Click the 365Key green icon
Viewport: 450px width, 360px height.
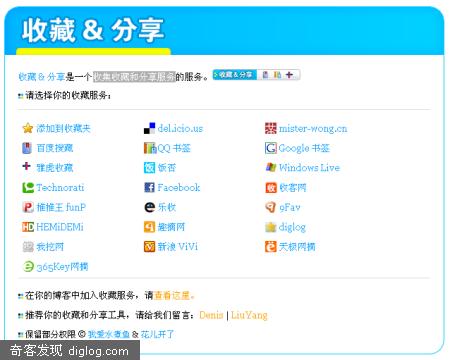pyautogui.click(x=28, y=266)
